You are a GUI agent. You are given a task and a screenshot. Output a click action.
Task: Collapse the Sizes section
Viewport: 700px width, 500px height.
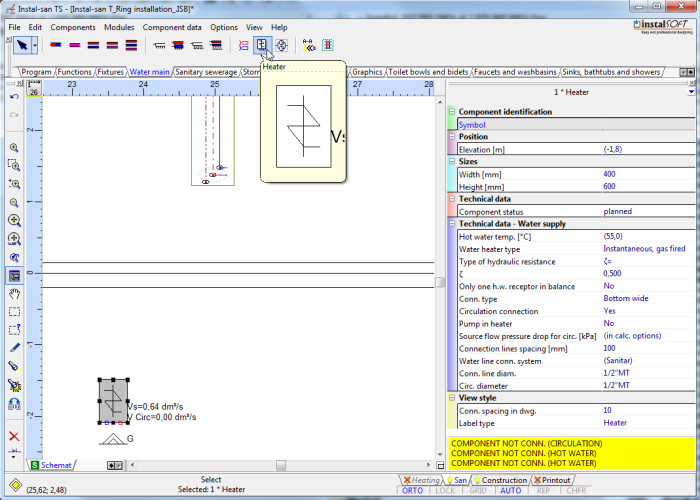(452, 162)
